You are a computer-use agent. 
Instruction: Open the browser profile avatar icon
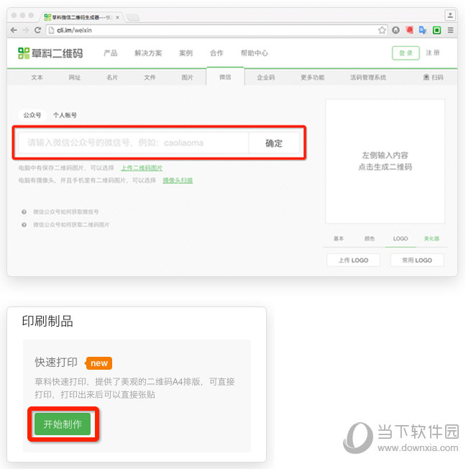pos(450,15)
